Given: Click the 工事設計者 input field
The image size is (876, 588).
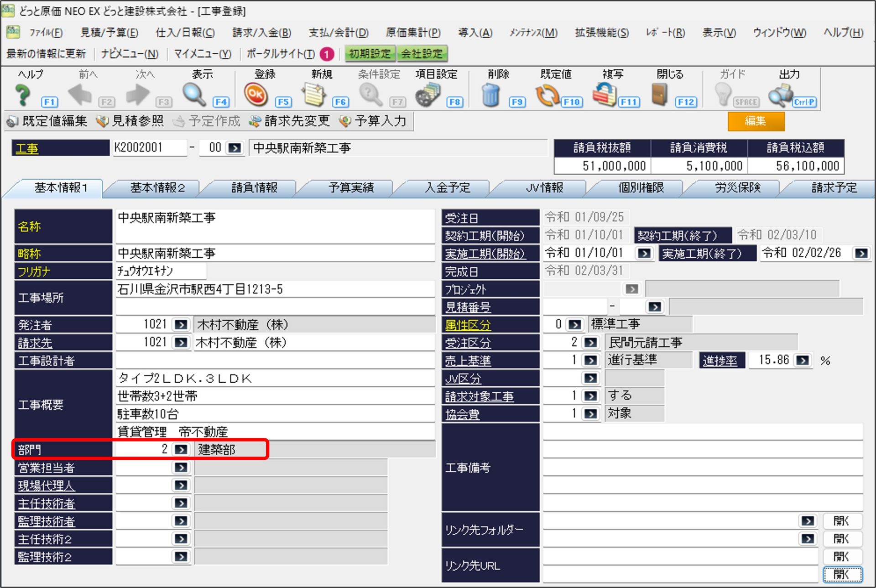Looking at the screenshot, I should pos(275,360).
